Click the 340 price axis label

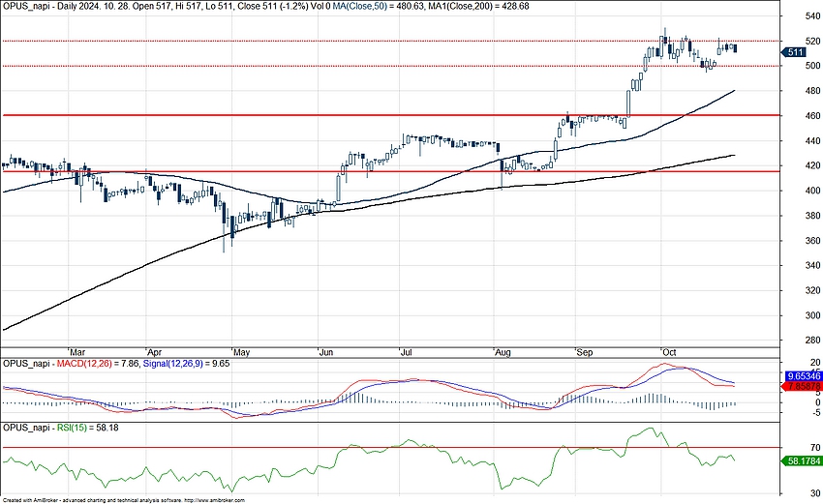click(812, 266)
